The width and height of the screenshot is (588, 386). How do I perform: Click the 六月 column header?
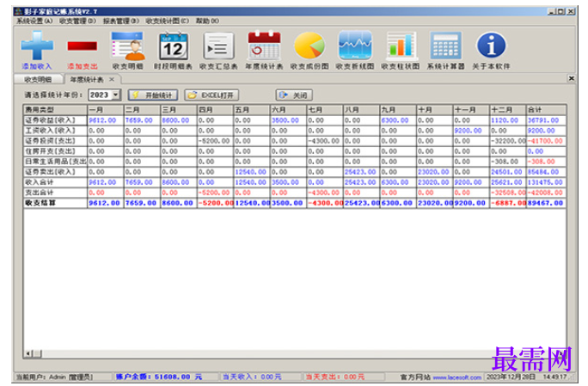(x=288, y=110)
